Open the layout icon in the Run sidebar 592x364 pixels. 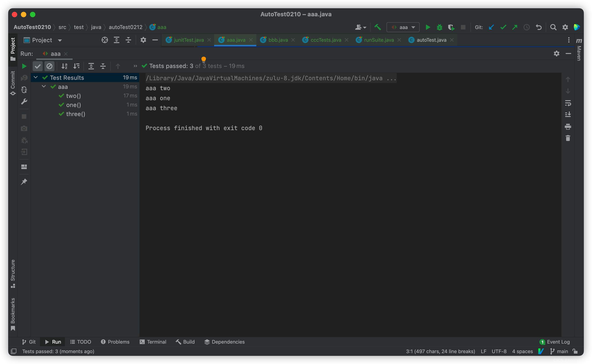pyautogui.click(x=24, y=167)
